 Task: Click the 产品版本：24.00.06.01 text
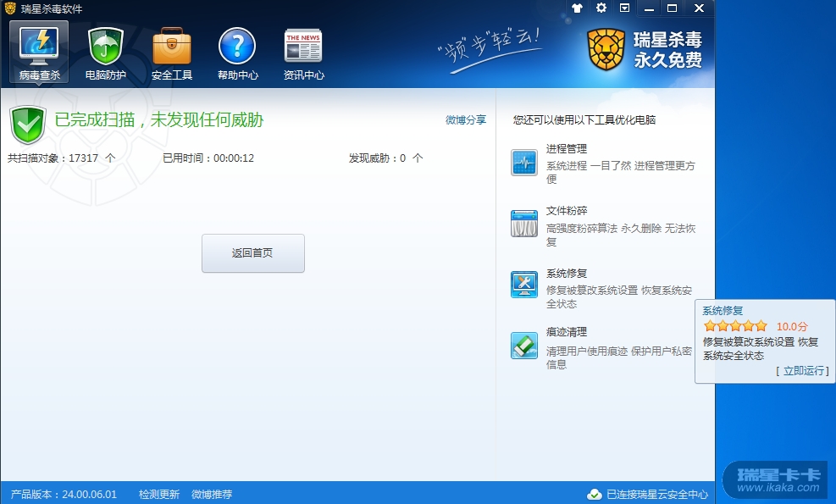click(x=64, y=495)
